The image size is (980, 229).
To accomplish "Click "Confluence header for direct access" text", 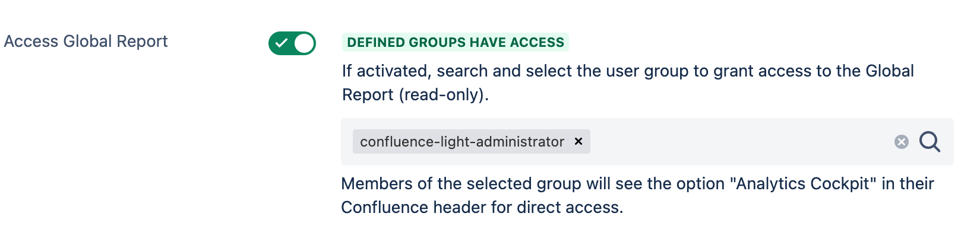I will [x=482, y=208].
